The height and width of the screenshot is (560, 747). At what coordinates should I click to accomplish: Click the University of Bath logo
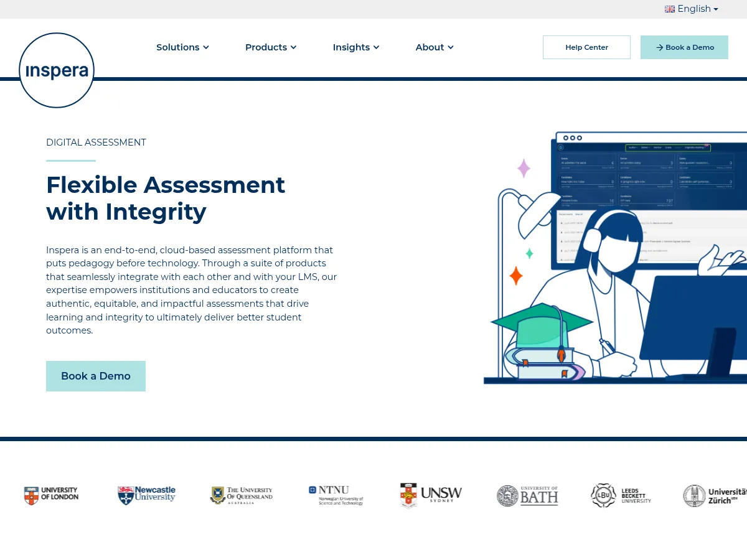527,495
